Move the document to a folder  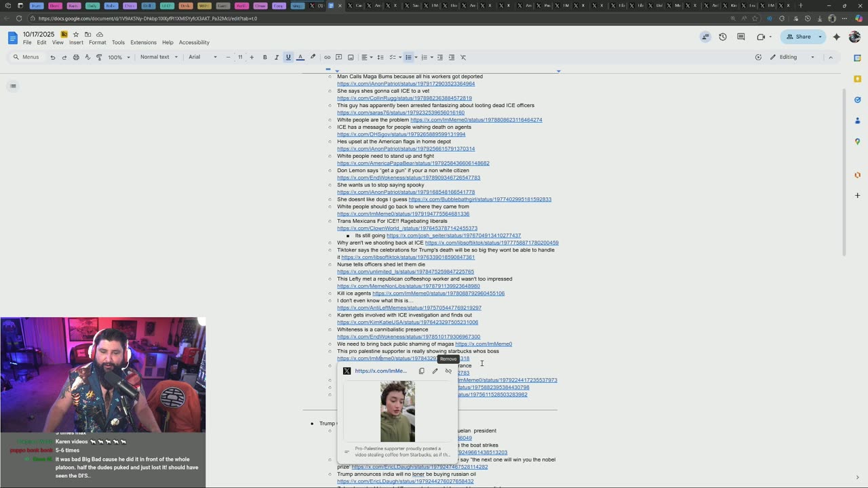87,35
